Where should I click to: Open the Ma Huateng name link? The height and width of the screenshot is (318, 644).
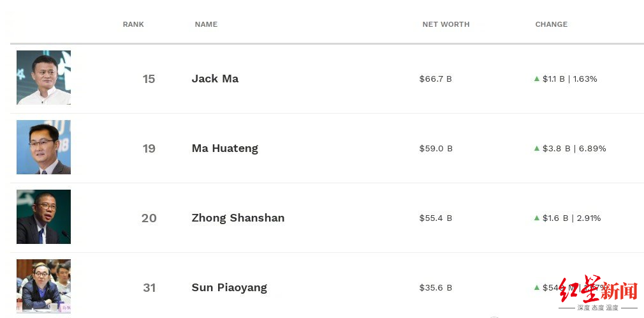224,148
